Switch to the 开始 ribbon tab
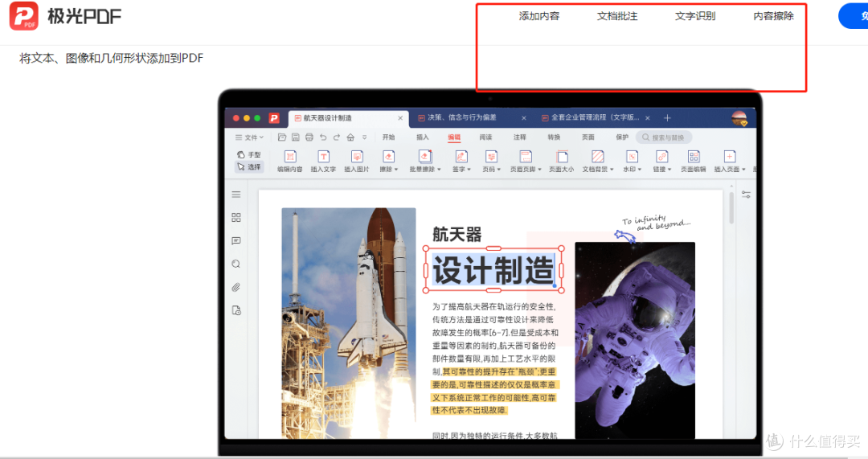The width and height of the screenshot is (868, 459). click(389, 137)
